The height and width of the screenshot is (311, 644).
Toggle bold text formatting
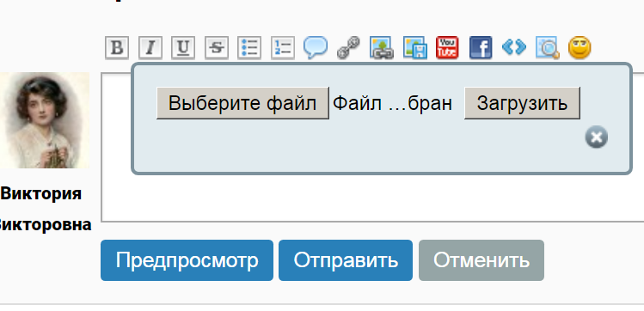(117, 48)
